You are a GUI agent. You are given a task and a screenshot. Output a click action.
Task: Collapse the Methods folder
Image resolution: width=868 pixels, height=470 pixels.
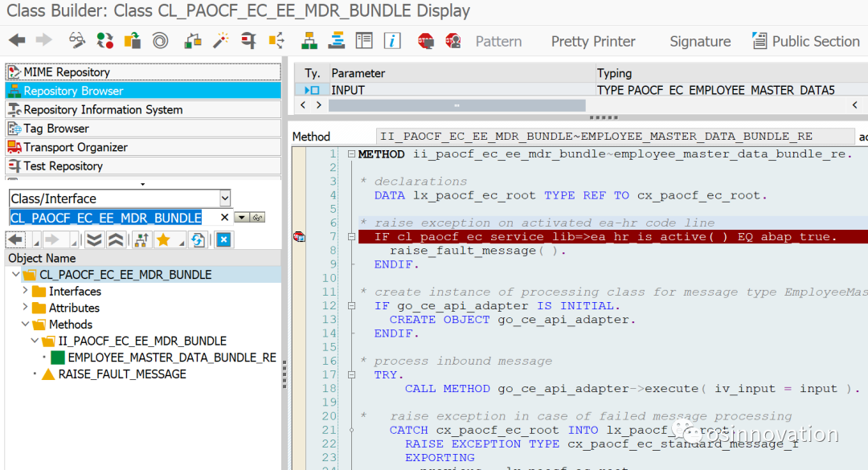click(25, 324)
